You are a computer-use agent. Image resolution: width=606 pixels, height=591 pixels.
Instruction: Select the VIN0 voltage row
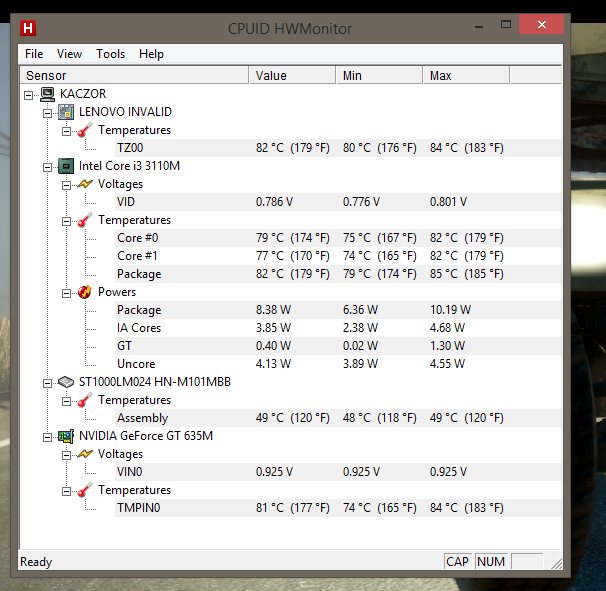(338, 472)
